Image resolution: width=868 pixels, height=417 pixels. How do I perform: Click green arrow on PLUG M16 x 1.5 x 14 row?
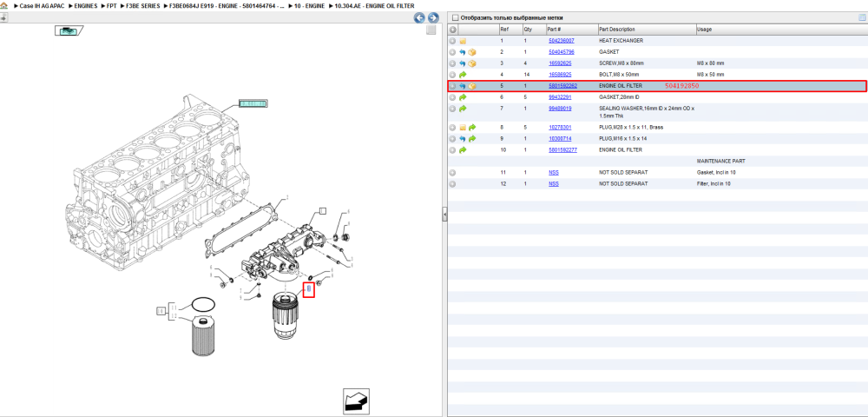472,138
